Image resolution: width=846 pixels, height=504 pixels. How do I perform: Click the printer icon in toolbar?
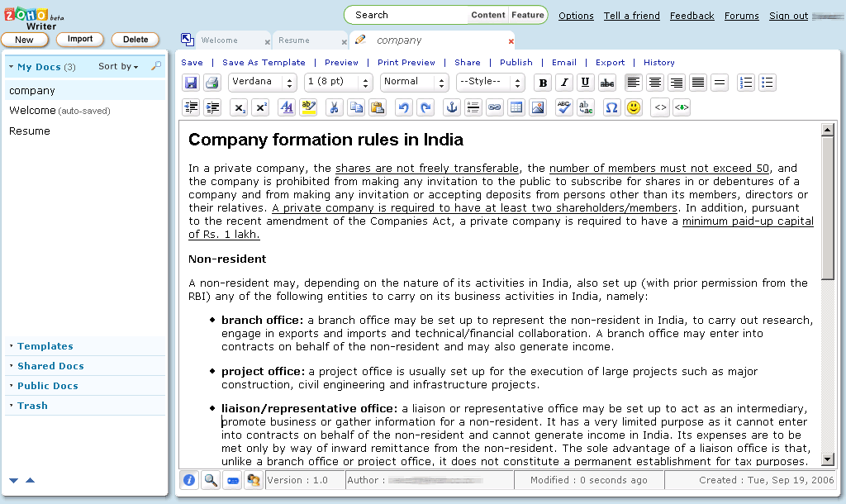click(x=212, y=83)
